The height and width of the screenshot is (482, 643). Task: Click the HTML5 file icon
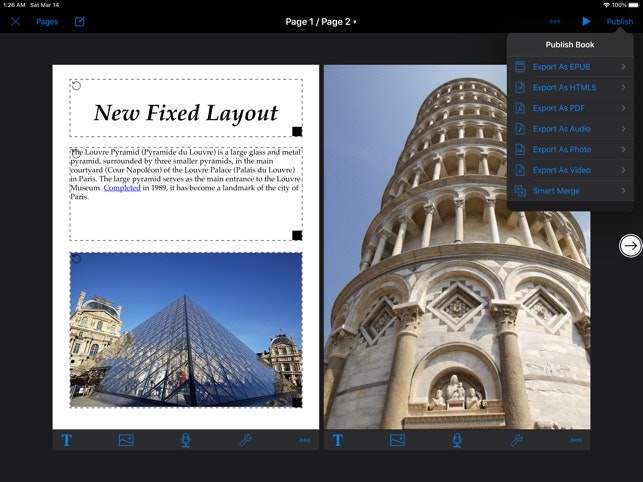[x=520, y=87]
